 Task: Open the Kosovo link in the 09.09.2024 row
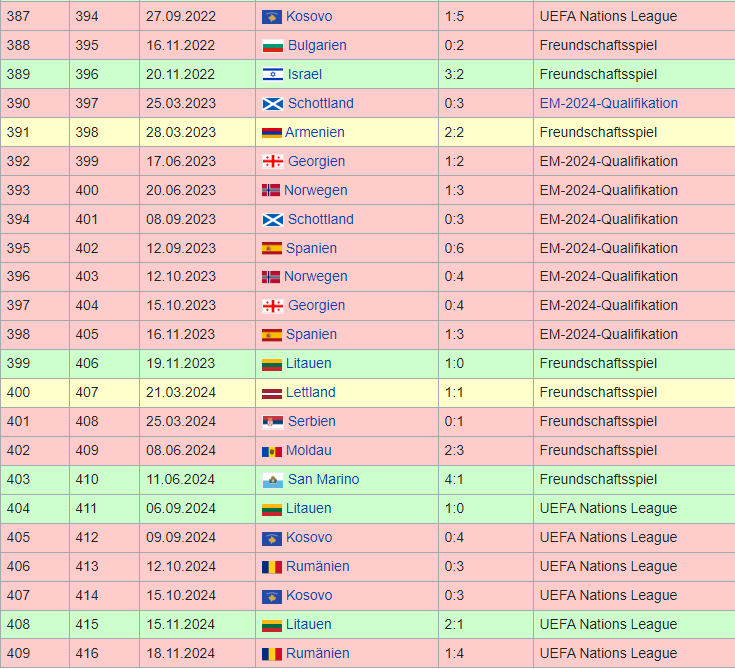309,538
